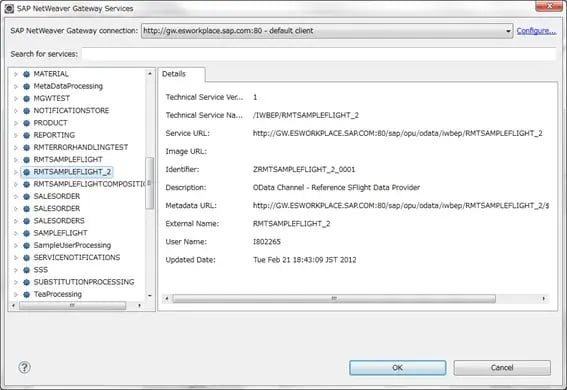
Task: Expand the MGWTEST tree node
Action: click(16, 98)
